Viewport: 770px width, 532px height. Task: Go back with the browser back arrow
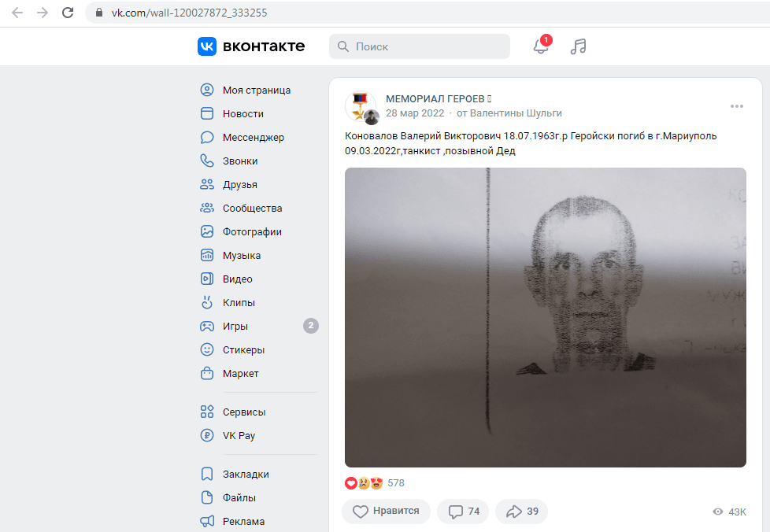17,13
